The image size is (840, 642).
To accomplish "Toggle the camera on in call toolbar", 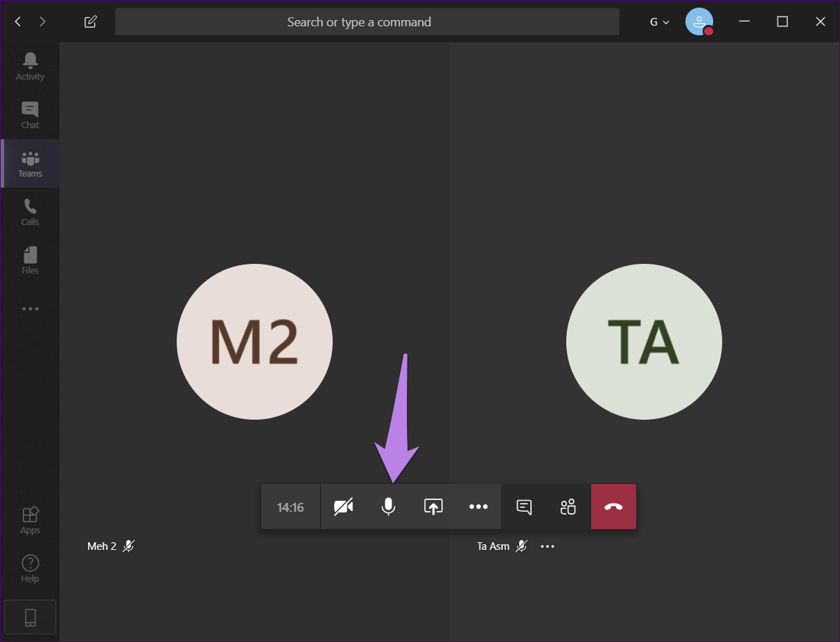I will coord(343,507).
